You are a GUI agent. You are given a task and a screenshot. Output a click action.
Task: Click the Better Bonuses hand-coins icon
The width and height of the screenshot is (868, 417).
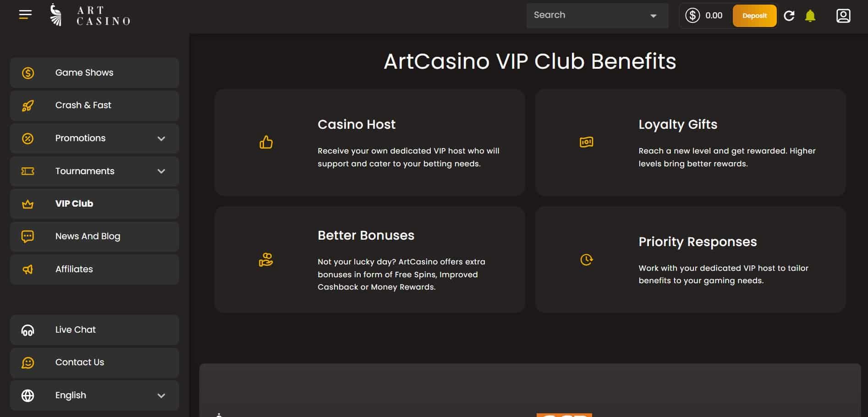pos(266,259)
